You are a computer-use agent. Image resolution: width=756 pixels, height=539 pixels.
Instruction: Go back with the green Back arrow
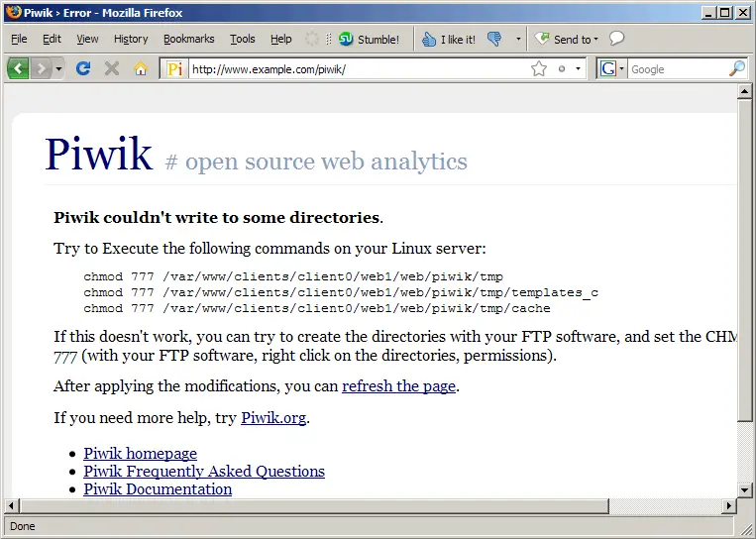pos(18,69)
